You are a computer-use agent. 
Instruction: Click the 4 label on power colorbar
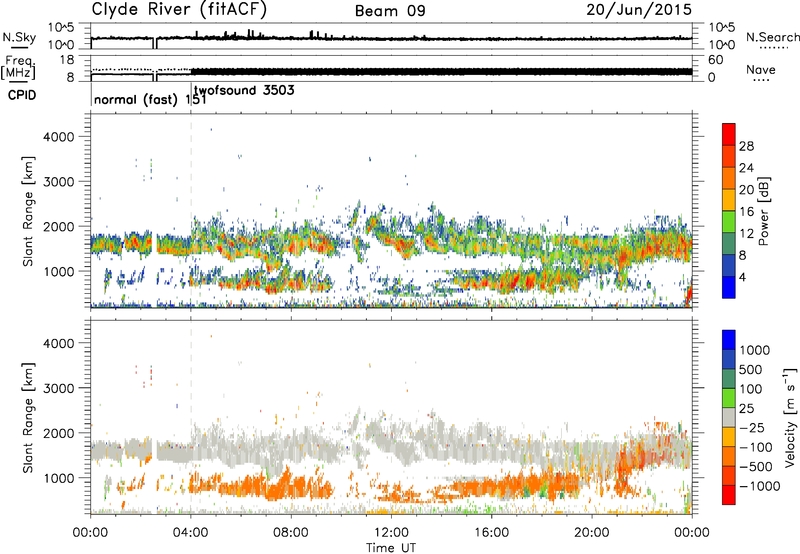(742, 278)
